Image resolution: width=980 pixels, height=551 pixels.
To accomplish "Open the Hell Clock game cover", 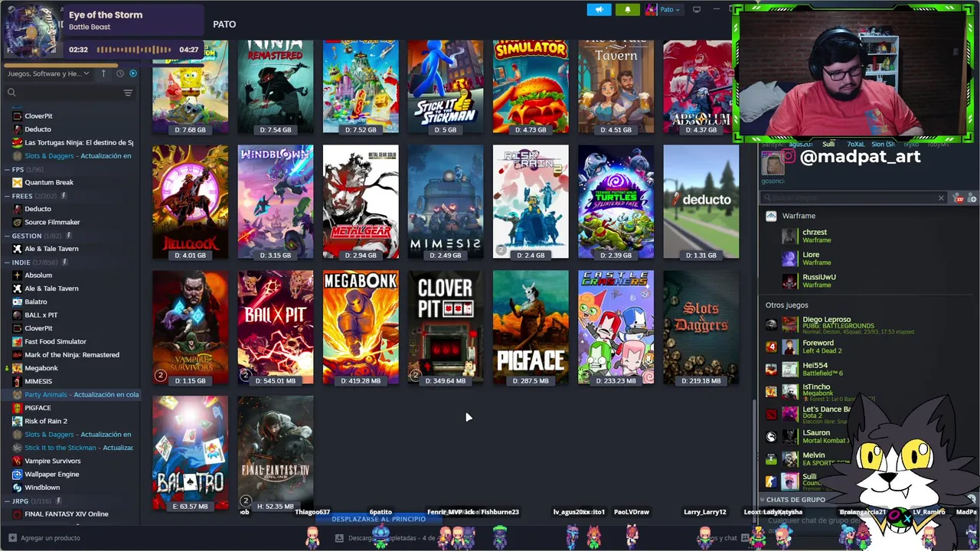I will 190,202.
